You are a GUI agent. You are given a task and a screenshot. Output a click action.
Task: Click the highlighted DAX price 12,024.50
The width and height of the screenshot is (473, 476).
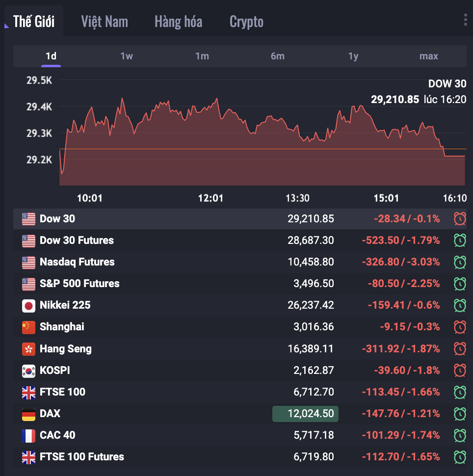305,414
